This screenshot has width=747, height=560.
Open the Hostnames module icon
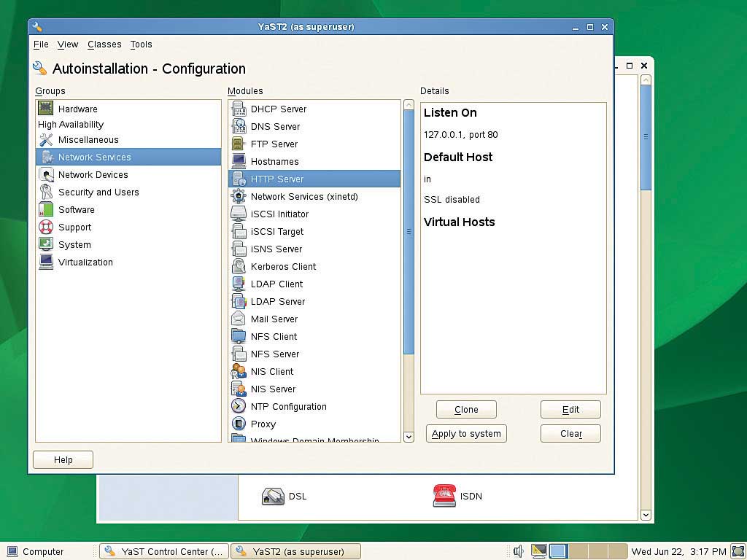pyautogui.click(x=239, y=161)
